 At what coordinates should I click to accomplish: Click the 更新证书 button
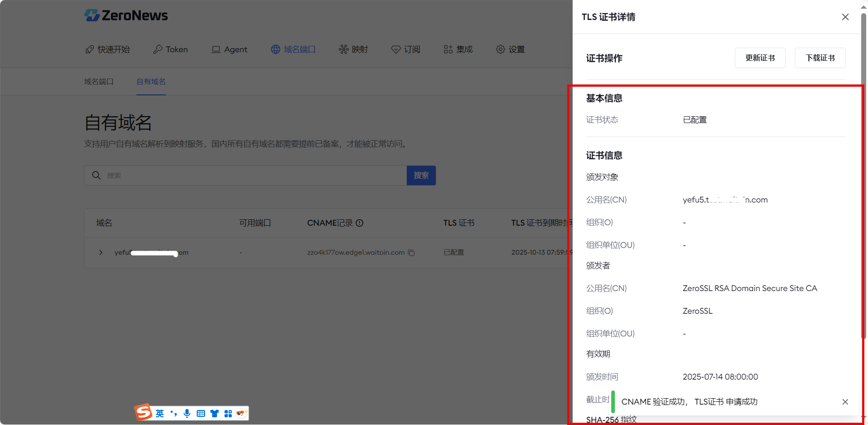760,58
